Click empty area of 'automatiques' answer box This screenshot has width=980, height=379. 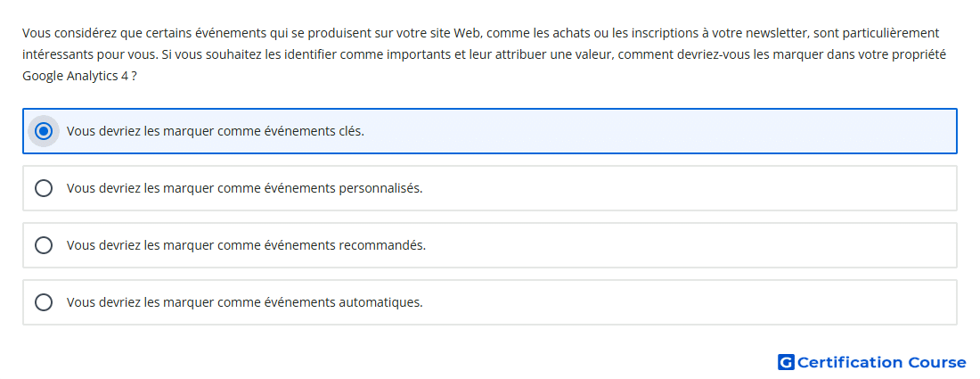click(x=688, y=302)
